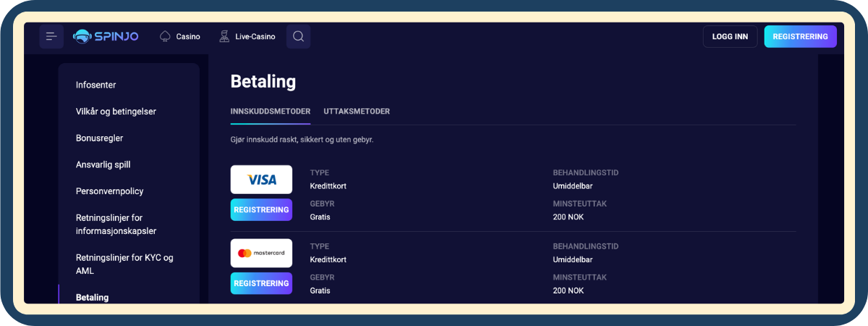Image resolution: width=868 pixels, height=326 pixels.
Task: Click the Casino spade icon
Action: point(166,36)
